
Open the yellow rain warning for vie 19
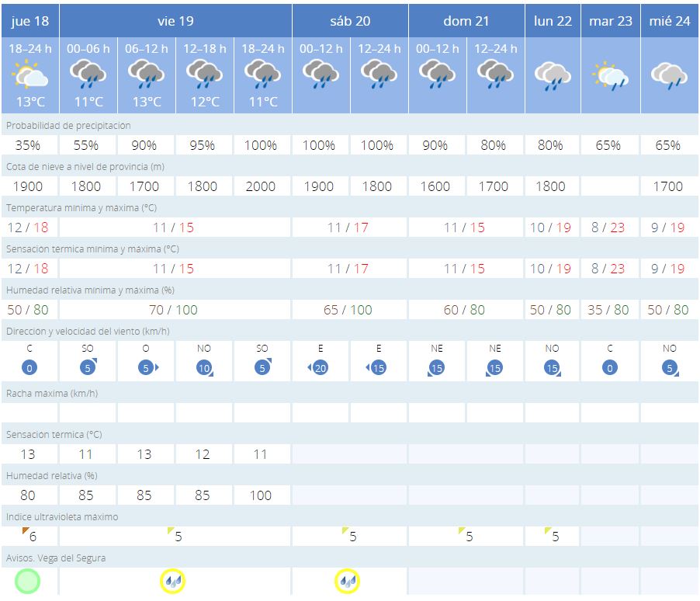(x=172, y=581)
